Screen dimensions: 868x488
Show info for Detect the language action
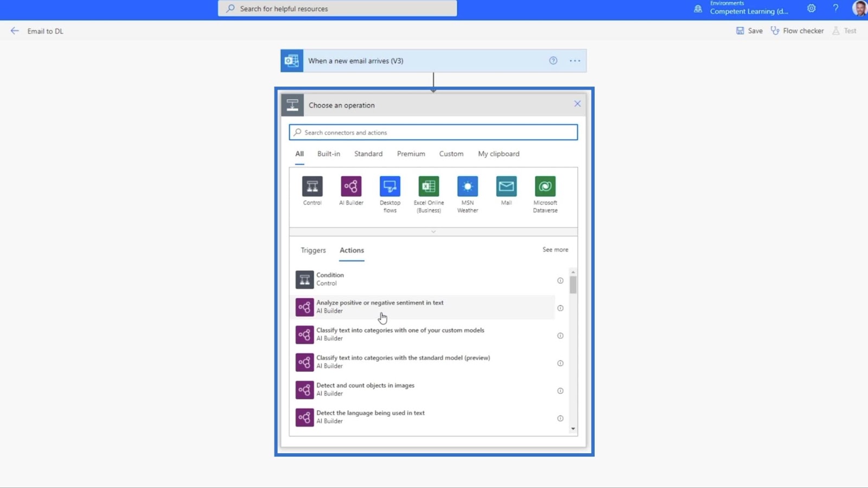pyautogui.click(x=560, y=418)
